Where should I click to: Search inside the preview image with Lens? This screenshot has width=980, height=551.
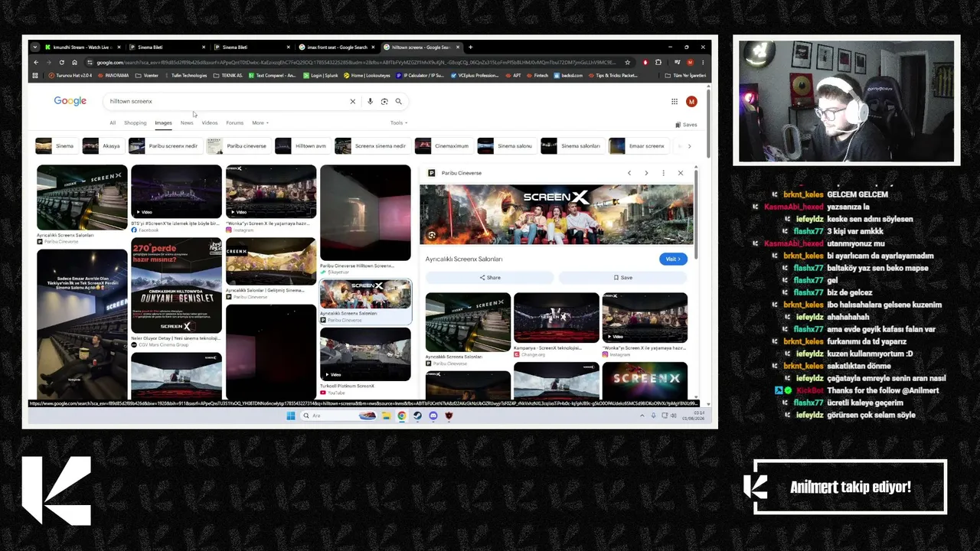coord(432,235)
